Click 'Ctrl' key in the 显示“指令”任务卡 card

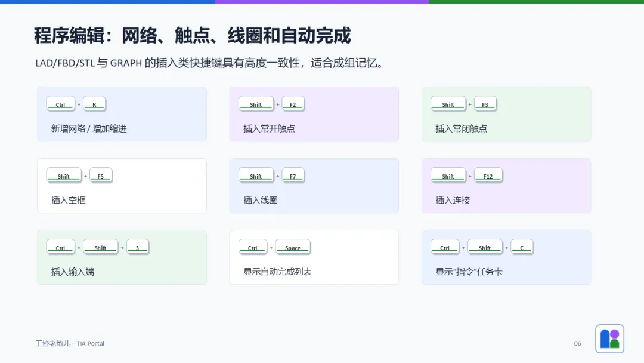tap(445, 247)
